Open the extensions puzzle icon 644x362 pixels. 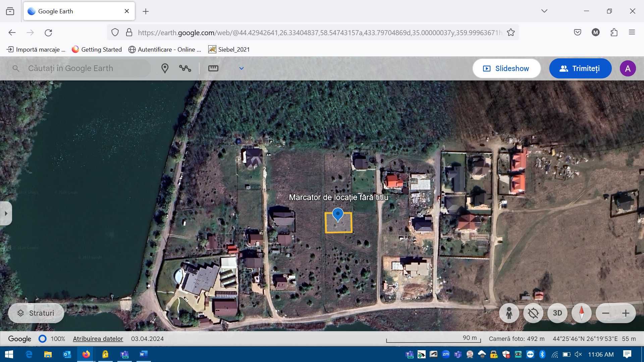click(x=614, y=33)
